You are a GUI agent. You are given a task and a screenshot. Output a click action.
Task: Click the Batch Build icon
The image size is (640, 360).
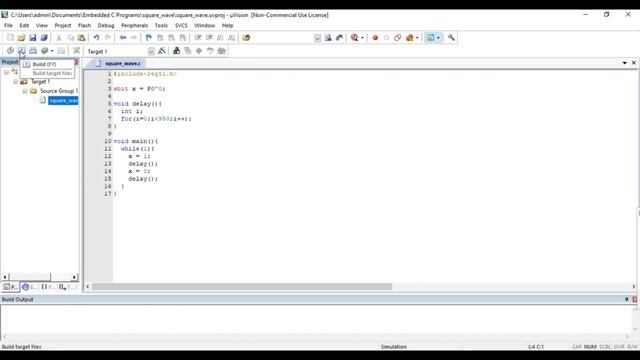(x=44, y=51)
